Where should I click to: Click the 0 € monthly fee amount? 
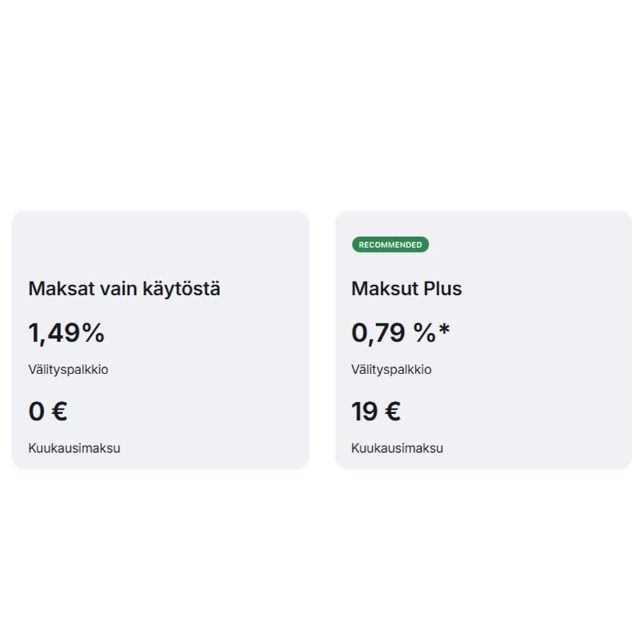48,412
